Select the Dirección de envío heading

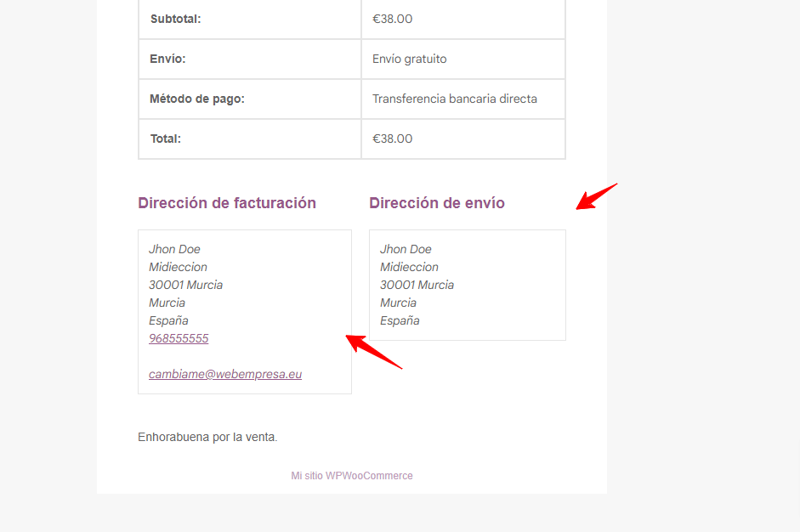[x=437, y=203]
